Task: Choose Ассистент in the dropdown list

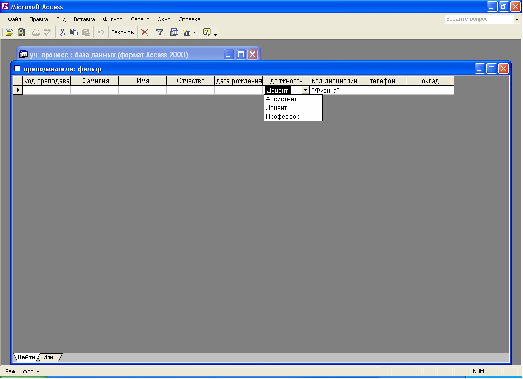Action: [x=281, y=99]
